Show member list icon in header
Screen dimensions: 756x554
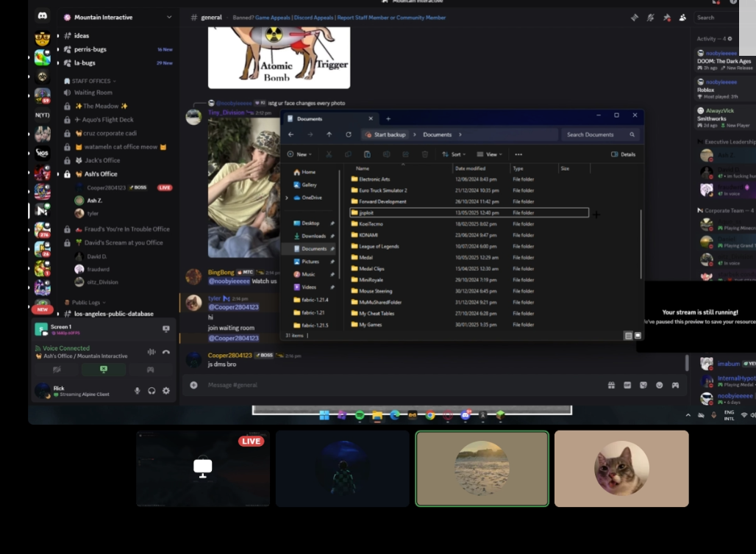pos(682,18)
